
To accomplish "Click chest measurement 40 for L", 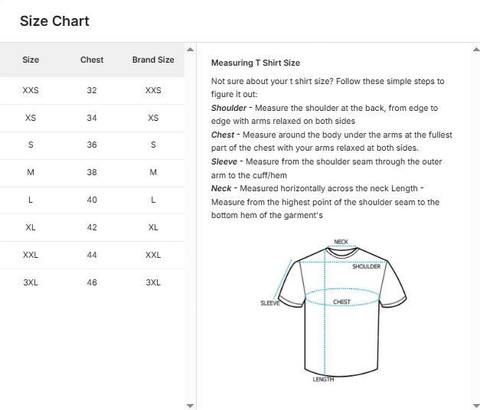I will [x=92, y=200].
